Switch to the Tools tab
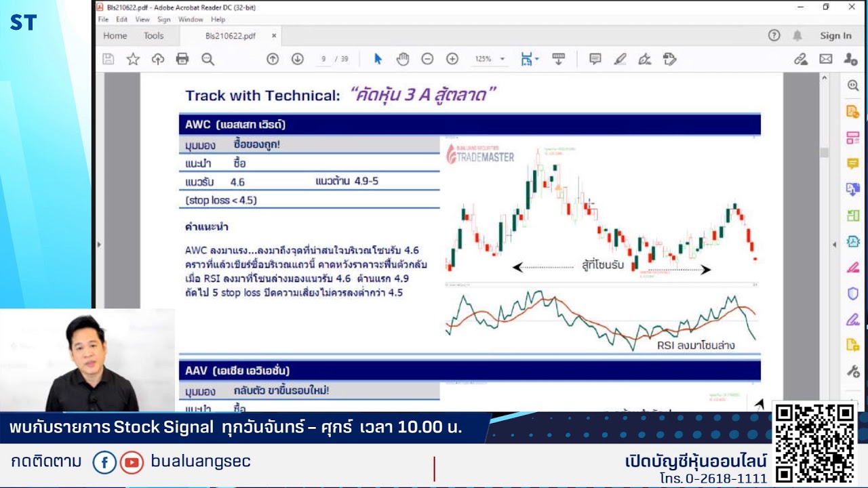This screenshot has width=868, height=488. pyautogui.click(x=153, y=36)
